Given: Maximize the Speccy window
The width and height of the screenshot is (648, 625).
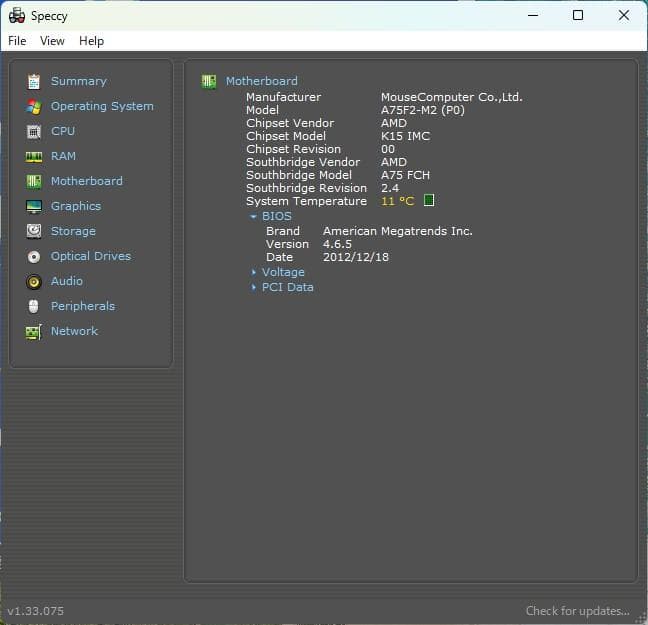Looking at the screenshot, I should (578, 16).
